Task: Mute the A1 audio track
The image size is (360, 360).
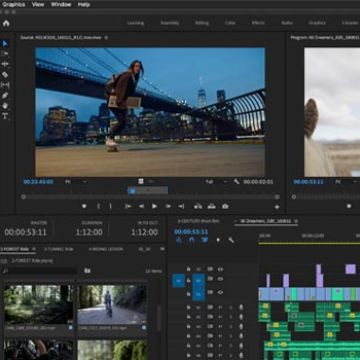Action: [x=220, y=307]
